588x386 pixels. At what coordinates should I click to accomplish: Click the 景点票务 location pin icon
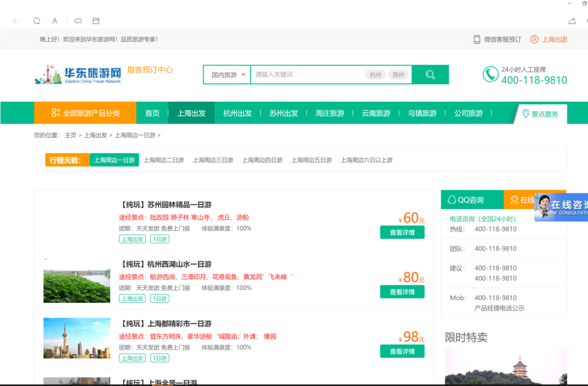[x=525, y=114]
